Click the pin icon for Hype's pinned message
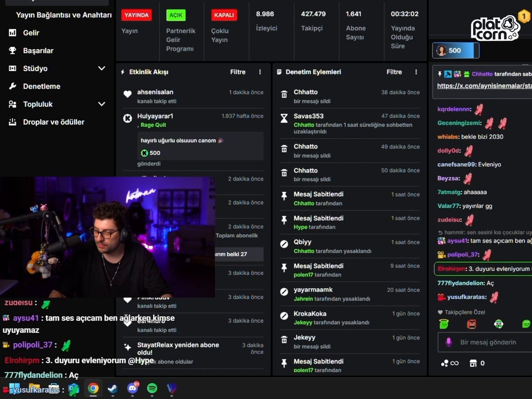Viewport: 532px width, 399px height. pos(284,220)
